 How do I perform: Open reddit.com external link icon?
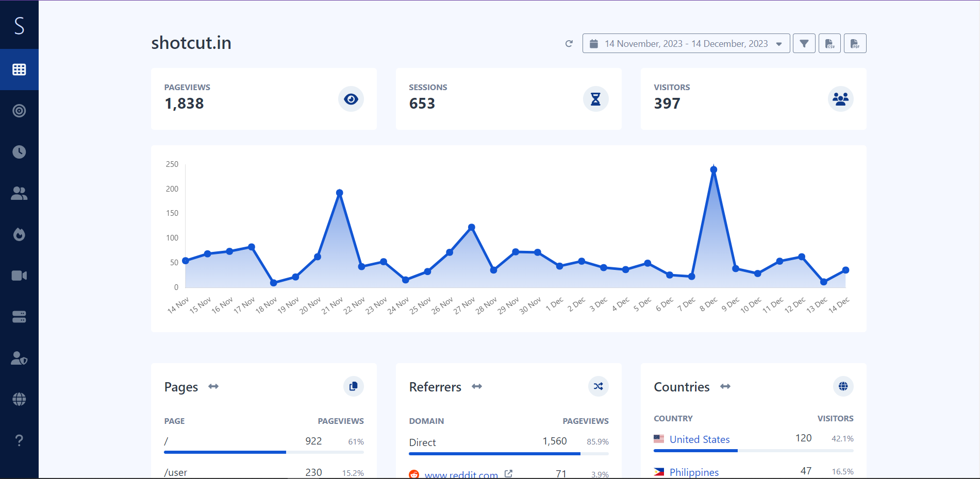509,474
